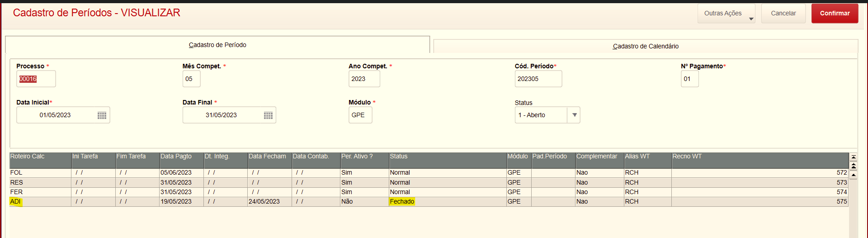The width and height of the screenshot is (868, 238).
Task: Click the Dt. Integ. column header
Action: pos(226,160)
